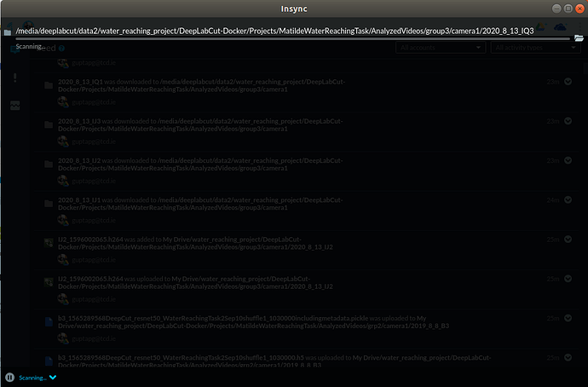Click account avatar under h264 added entry
The height and width of the screenshot is (387, 588).
point(63,259)
